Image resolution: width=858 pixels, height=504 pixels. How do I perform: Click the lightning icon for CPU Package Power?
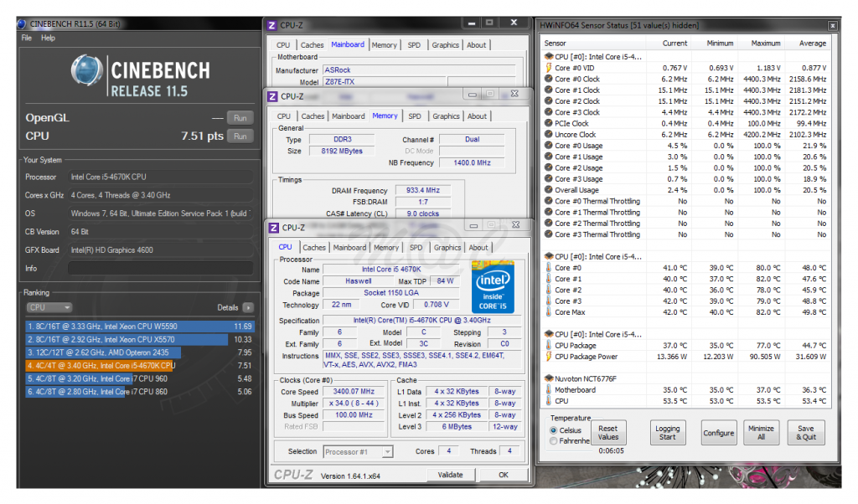point(548,357)
